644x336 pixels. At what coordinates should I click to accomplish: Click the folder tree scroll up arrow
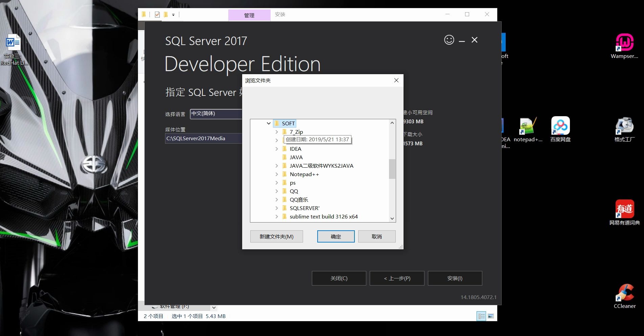[x=392, y=123]
